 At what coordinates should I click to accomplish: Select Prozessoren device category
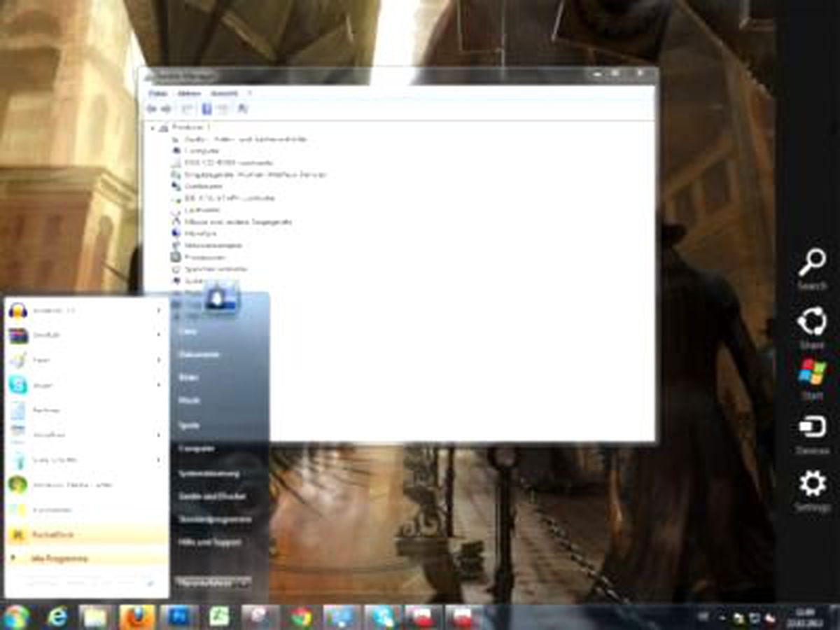205,258
